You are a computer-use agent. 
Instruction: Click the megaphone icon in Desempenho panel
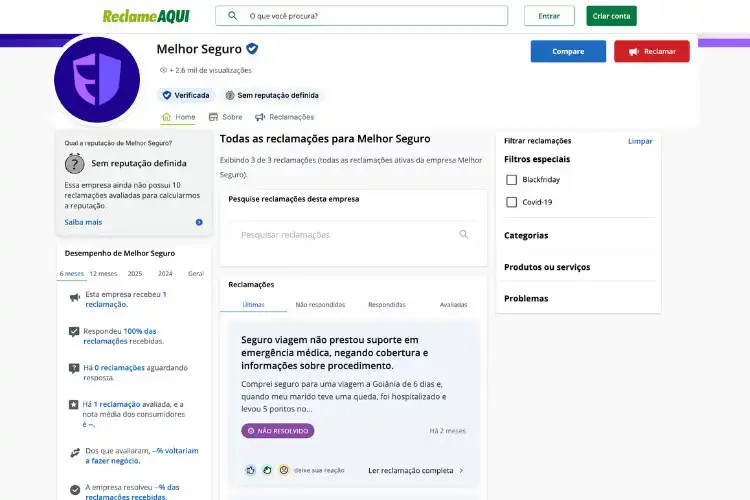[x=75, y=297]
